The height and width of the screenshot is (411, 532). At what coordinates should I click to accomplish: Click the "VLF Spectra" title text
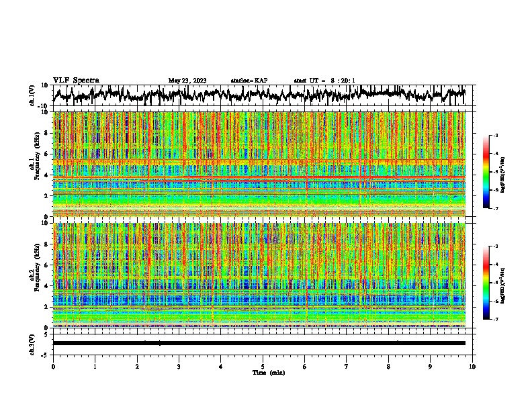(76, 81)
